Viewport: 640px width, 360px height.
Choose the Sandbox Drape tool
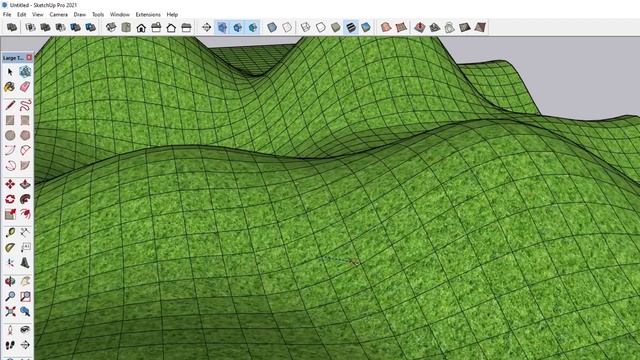pos(449,27)
